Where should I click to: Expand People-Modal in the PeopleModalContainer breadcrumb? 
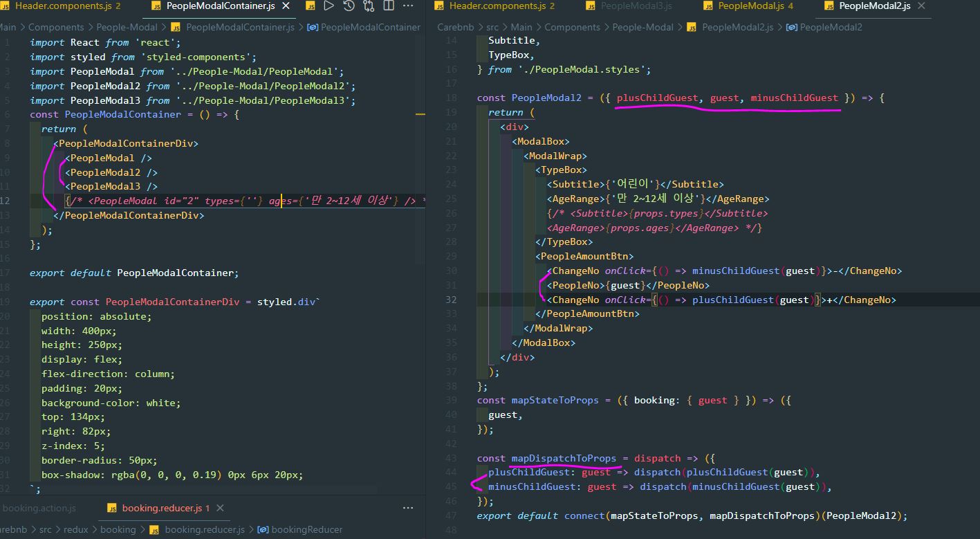[127, 27]
